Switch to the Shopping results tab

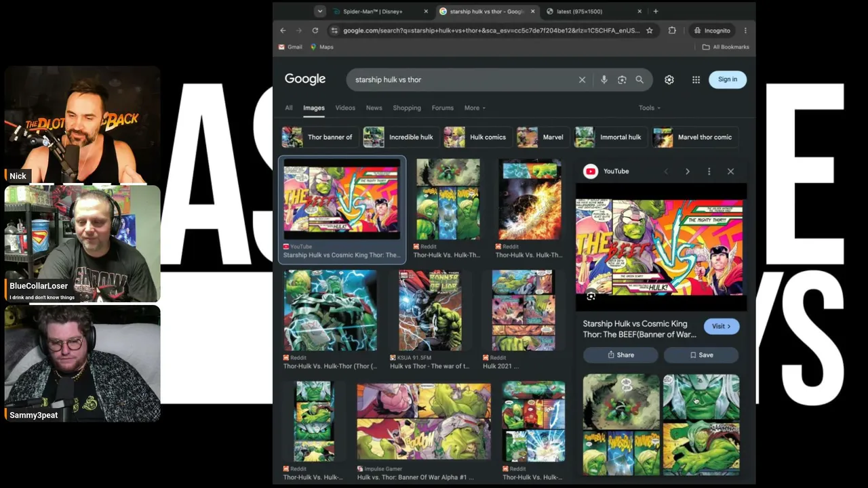point(407,108)
